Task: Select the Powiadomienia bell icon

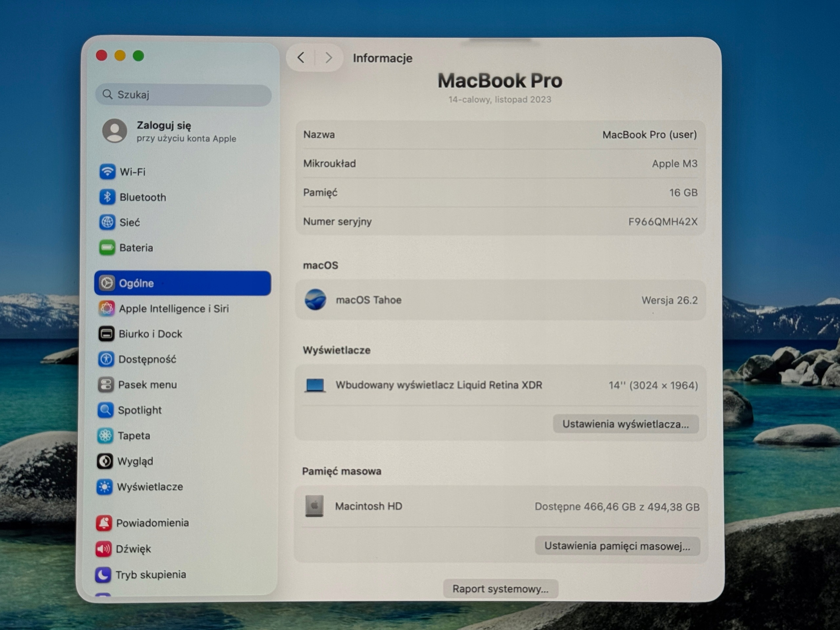Action: point(104,523)
